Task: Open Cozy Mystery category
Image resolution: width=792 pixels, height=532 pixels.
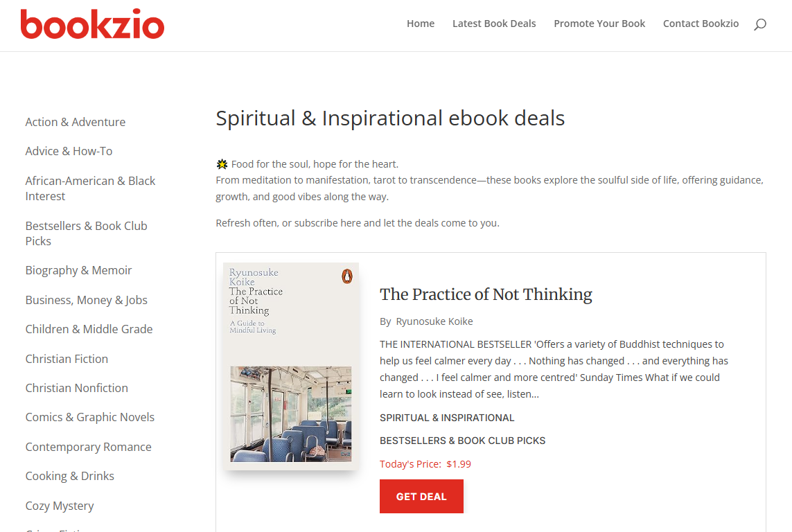Action: (x=60, y=506)
